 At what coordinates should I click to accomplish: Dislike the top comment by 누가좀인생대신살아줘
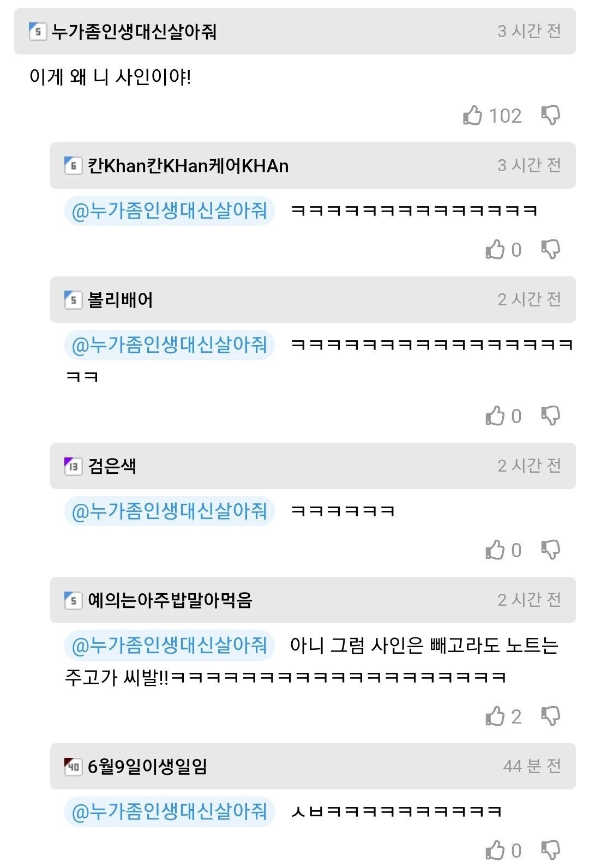point(551,115)
